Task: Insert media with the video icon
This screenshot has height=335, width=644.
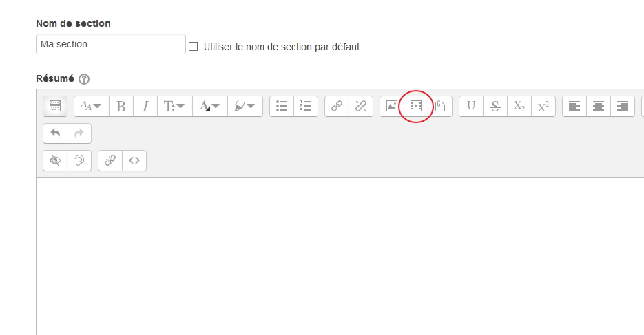Action: click(x=415, y=106)
